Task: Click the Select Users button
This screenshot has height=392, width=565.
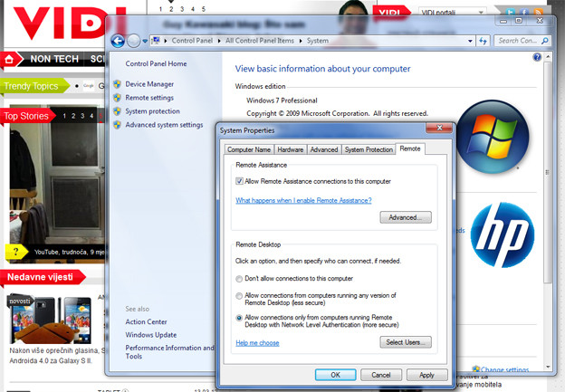Action: pos(406,342)
